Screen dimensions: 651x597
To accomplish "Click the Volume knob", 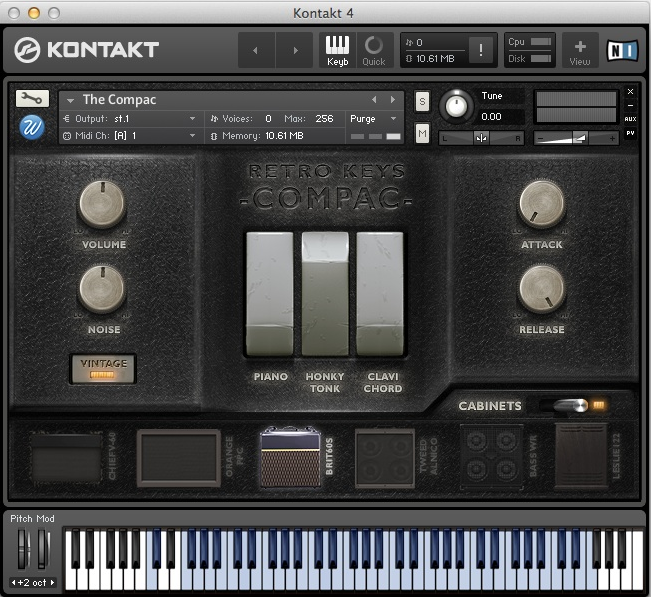I will click(102, 203).
